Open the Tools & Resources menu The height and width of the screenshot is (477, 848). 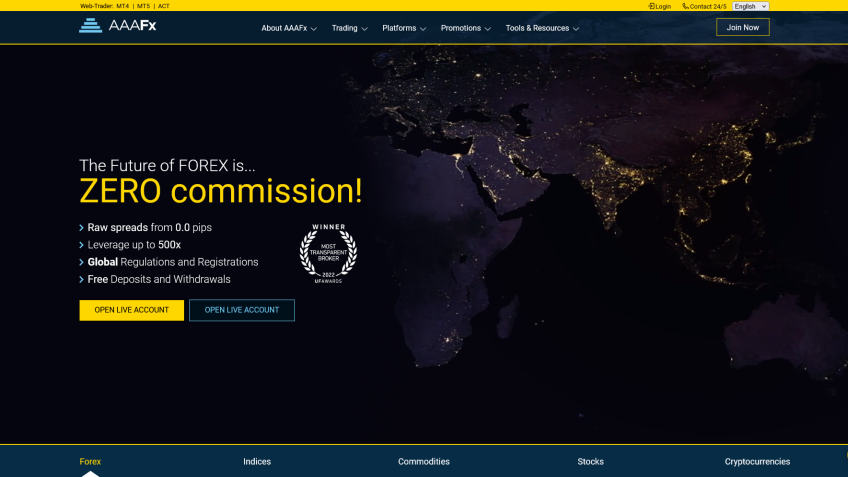tap(542, 28)
